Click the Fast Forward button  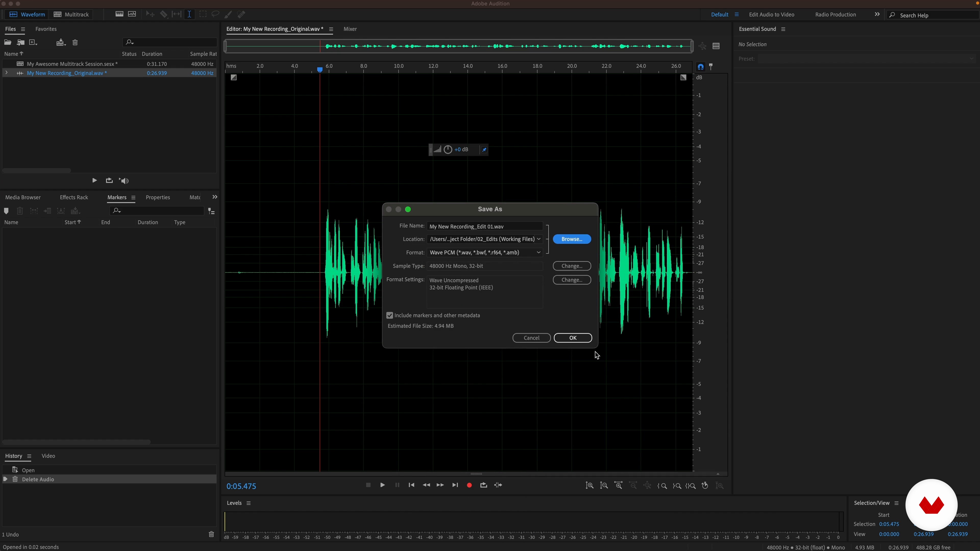[440, 485]
